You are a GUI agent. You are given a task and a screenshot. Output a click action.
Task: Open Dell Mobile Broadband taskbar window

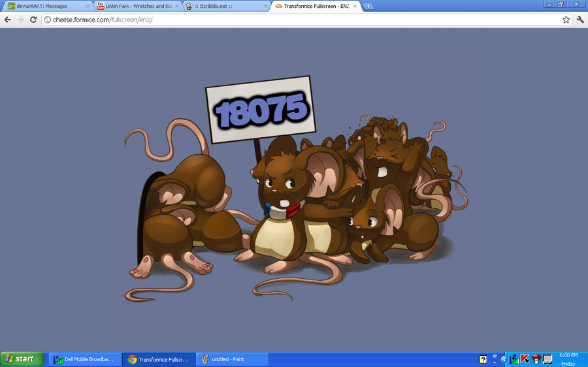(85, 360)
